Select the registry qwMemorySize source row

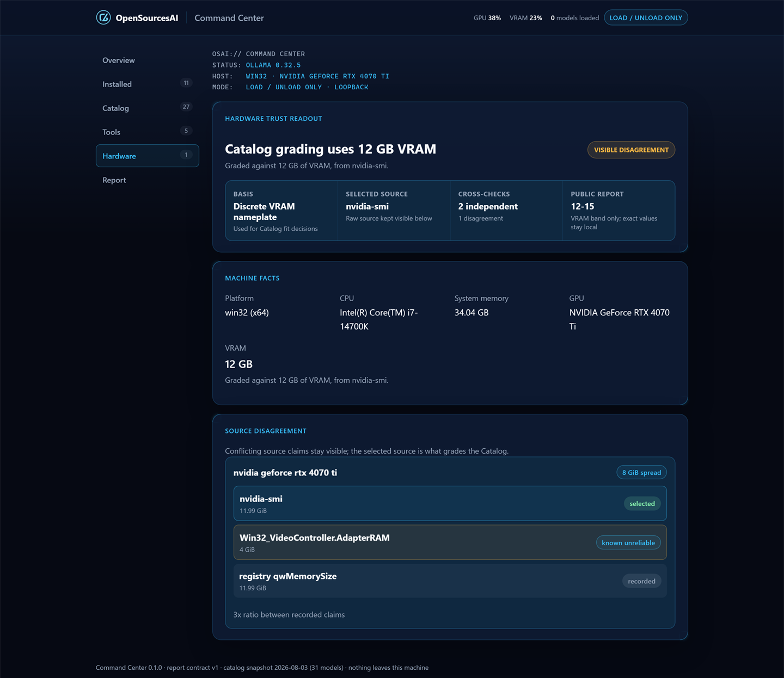pos(450,581)
